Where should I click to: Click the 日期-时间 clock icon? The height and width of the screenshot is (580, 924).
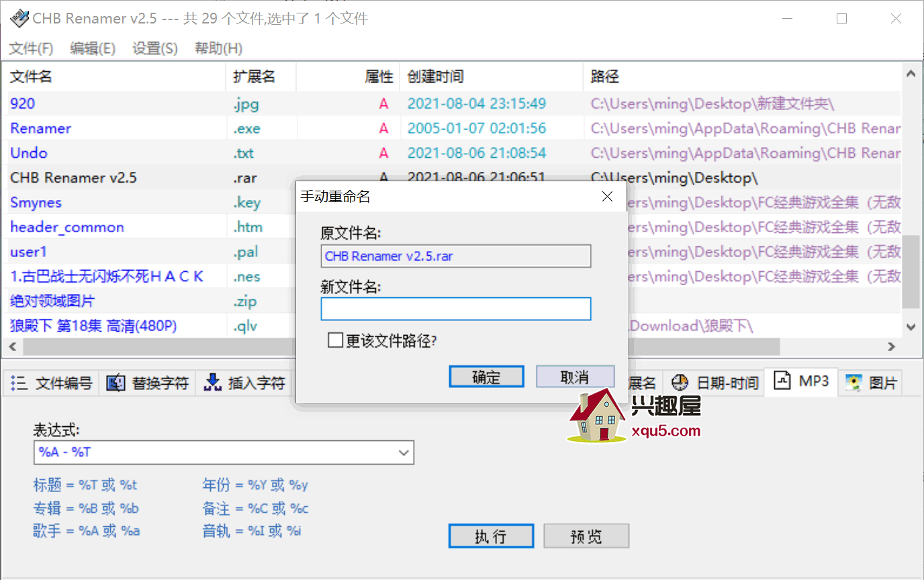coord(680,383)
